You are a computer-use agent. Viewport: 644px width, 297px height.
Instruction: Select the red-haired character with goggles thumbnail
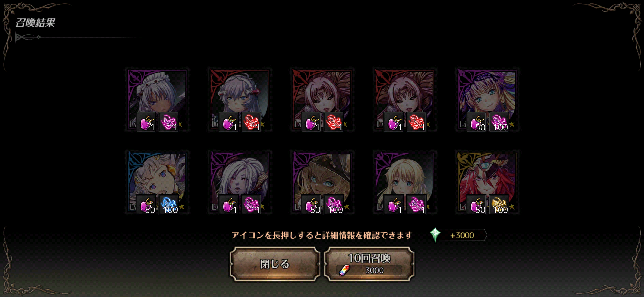pyautogui.click(x=487, y=182)
